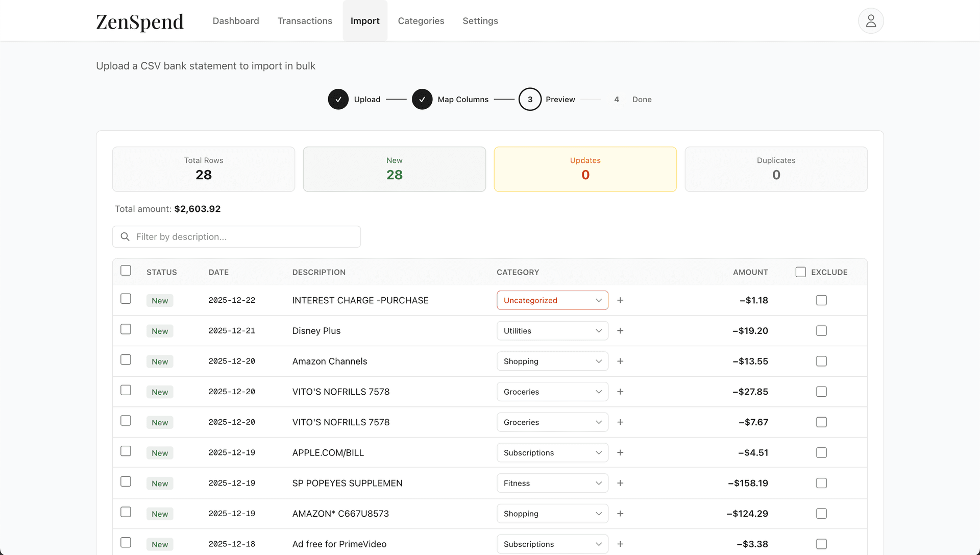Screen dimensions: 980x555
Task: Click the plus icon next to Disney Plus category
Action: pos(620,330)
